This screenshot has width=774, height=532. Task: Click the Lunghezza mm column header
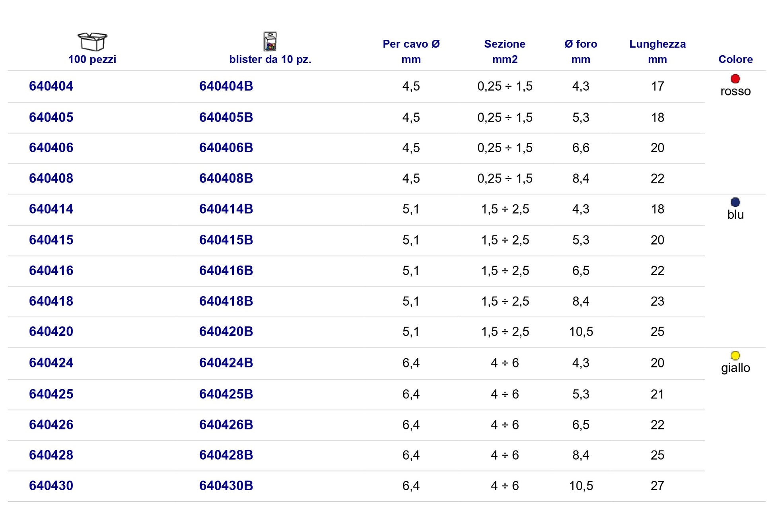click(x=657, y=52)
